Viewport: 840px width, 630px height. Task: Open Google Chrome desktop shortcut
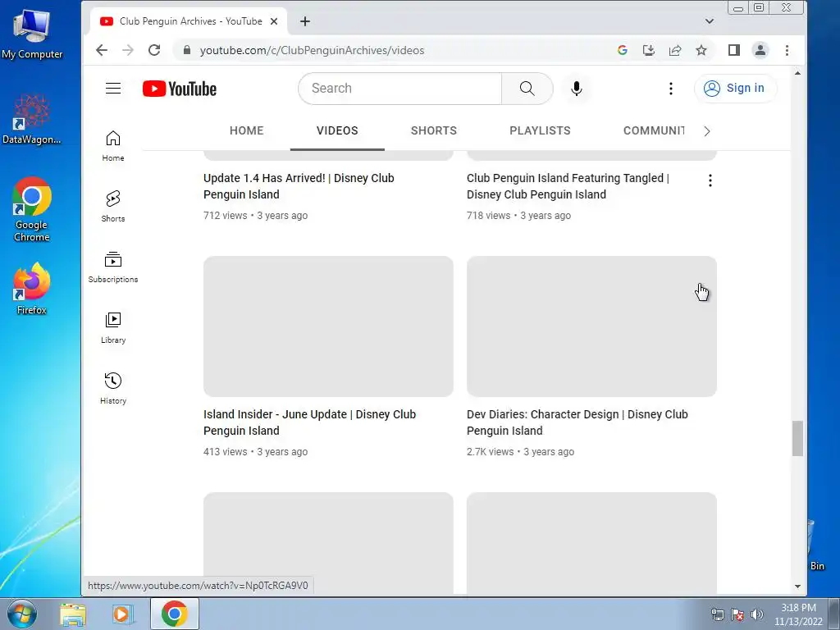tap(32, 209)
